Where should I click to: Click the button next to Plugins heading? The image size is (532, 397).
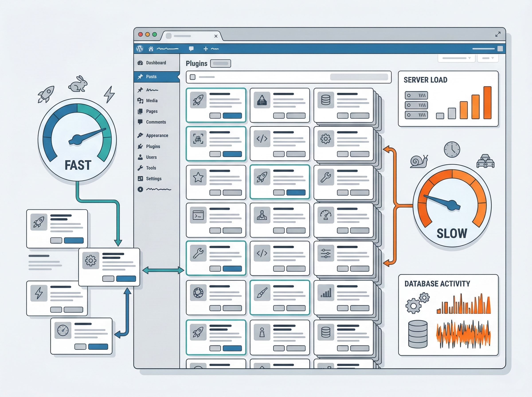(x=220, y=63)
